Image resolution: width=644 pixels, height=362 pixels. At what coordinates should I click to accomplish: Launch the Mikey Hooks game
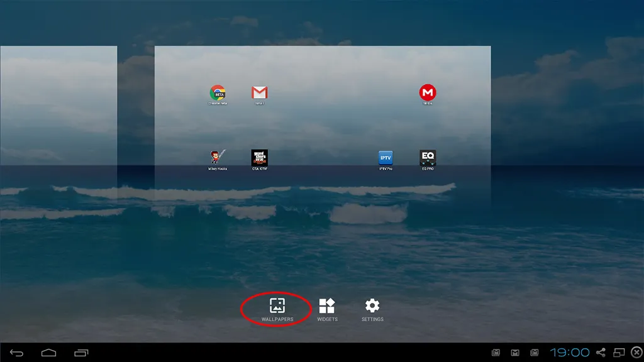217,158
